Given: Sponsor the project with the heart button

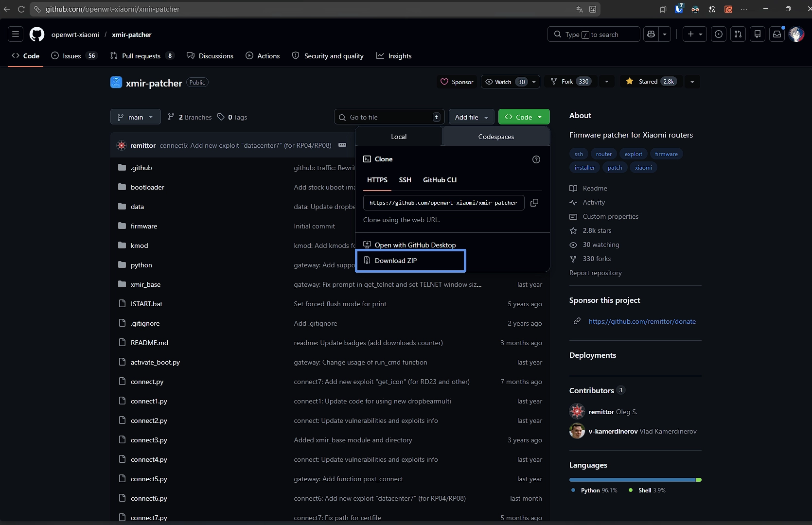Looking at the screenshot, I should tap(457, 82).
